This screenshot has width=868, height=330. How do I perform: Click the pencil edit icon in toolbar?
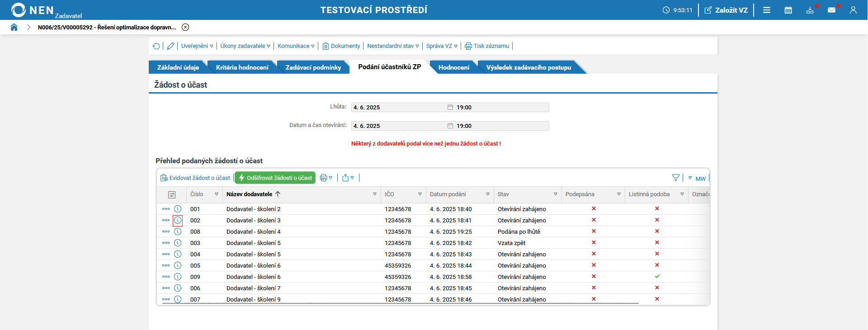tap(170, 46)
